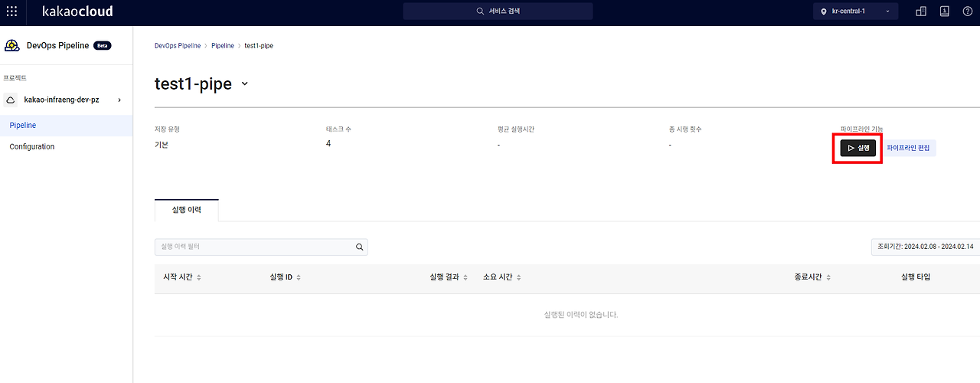980x383 pixels.
Task: Expand the kakao-infraeng-dev-pz project chevron
Action: 119,100
